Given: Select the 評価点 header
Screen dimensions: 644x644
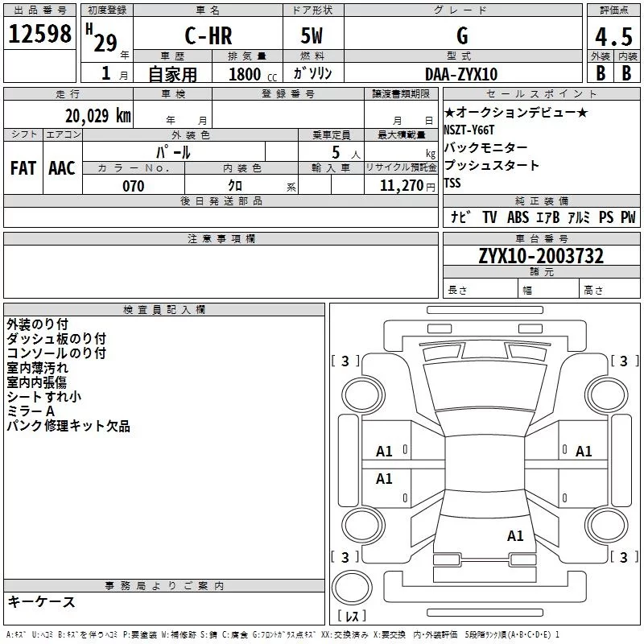Looking at the screenshot, I should [613, 10].
